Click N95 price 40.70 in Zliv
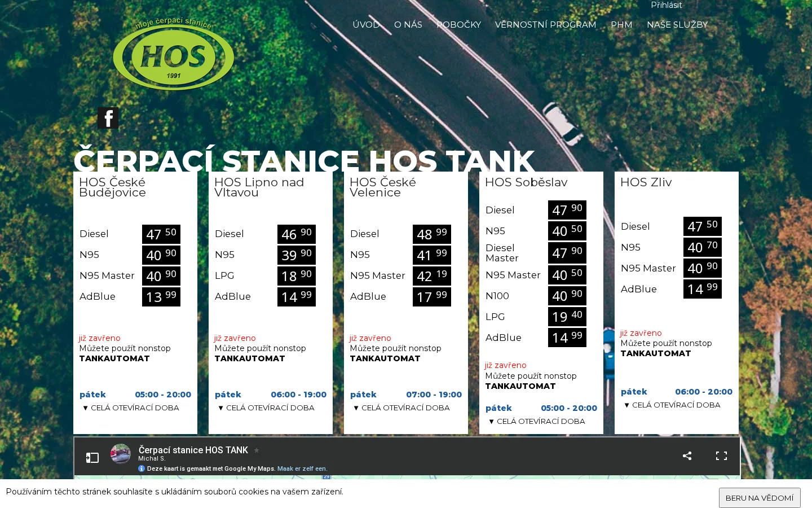Image resolution: width=812 pixels, height=508 pixels. (703, 247)
